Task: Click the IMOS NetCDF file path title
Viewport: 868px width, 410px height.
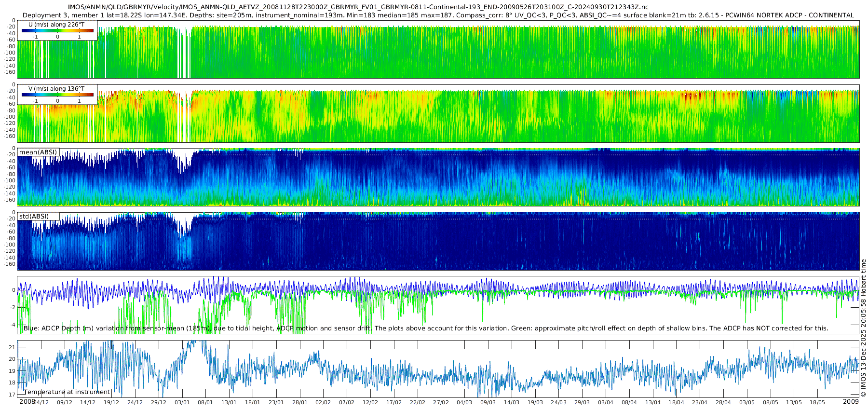Action: click(358, 7)
